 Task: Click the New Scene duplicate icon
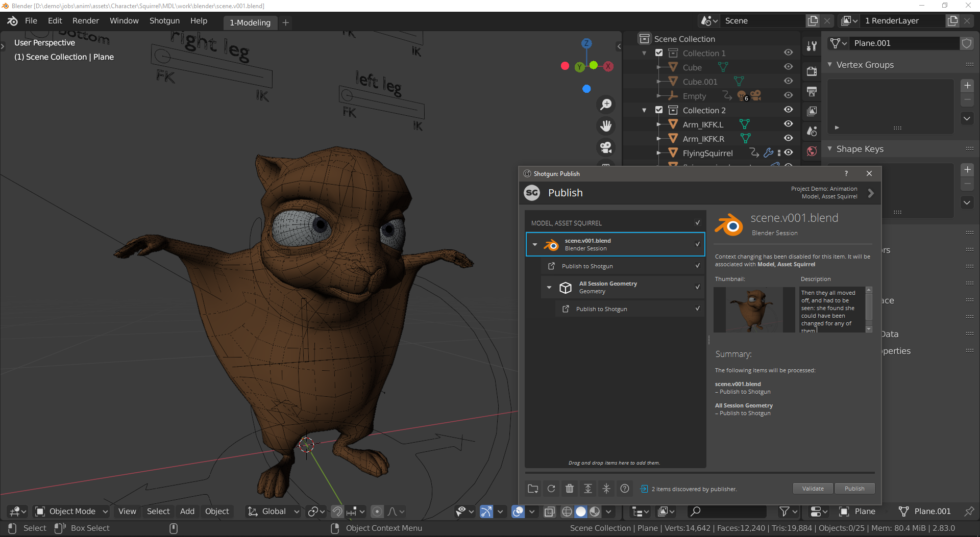pyautogui.click(x=813, y=21)
